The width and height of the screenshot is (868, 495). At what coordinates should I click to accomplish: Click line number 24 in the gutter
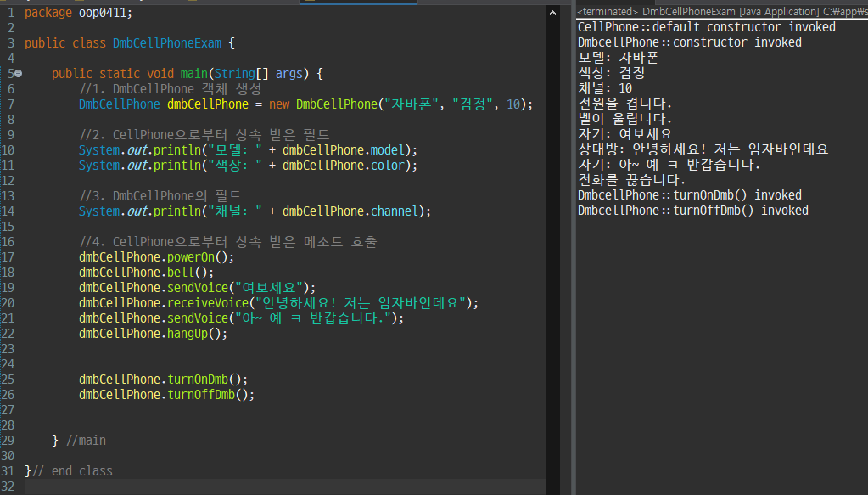point(8,364)
